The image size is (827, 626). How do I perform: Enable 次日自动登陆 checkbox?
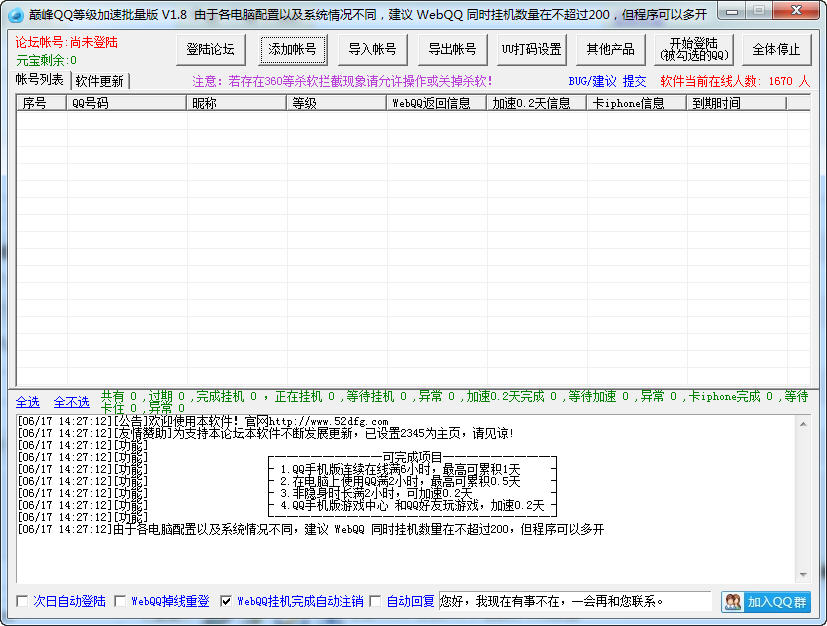pos(22,601)
